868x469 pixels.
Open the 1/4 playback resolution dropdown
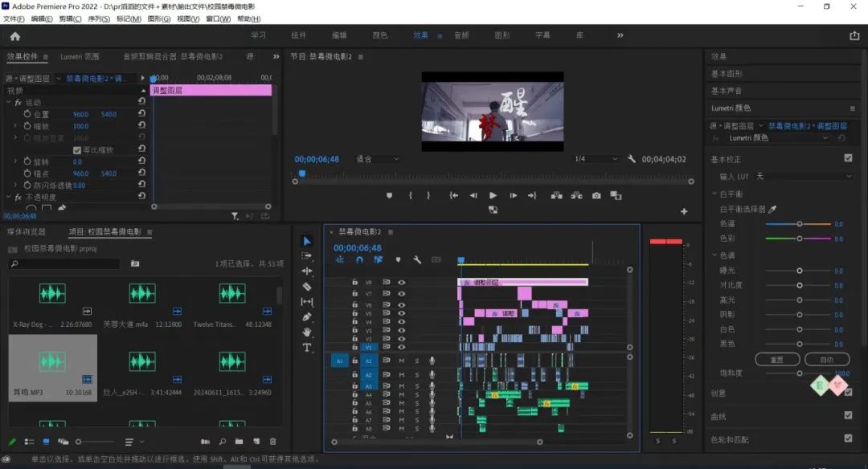596,159
